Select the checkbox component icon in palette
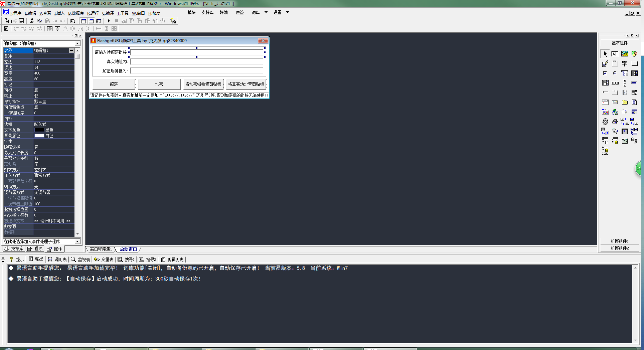 coord(605,73)
